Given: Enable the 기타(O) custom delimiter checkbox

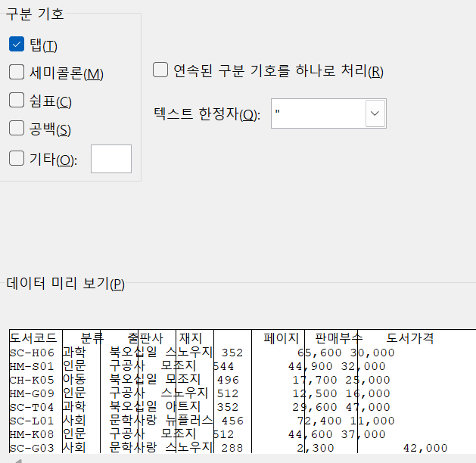Looking at the screenshot, I should (x=17, y=159).
